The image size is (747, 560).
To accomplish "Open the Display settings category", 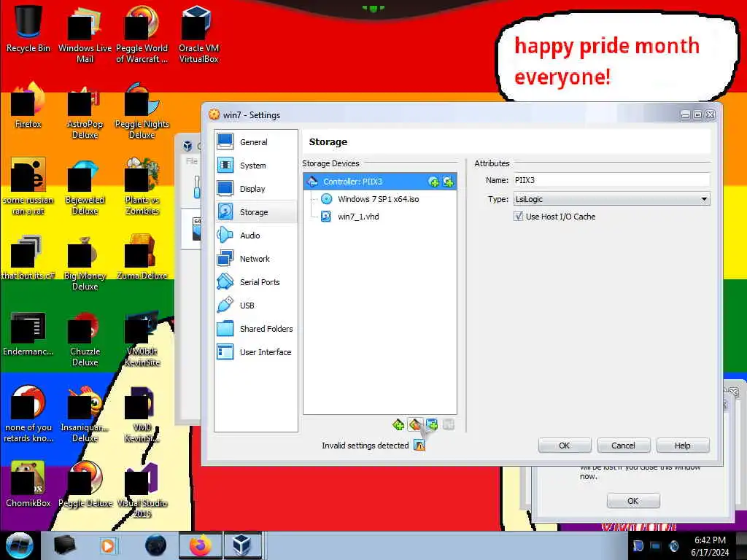I will [255, 189].
